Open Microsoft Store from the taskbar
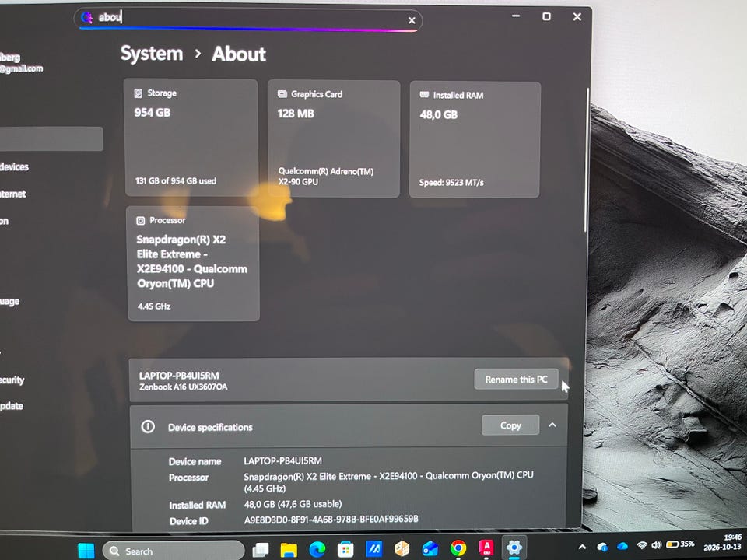This screenshot has width=747, height=560. point(345,550)
